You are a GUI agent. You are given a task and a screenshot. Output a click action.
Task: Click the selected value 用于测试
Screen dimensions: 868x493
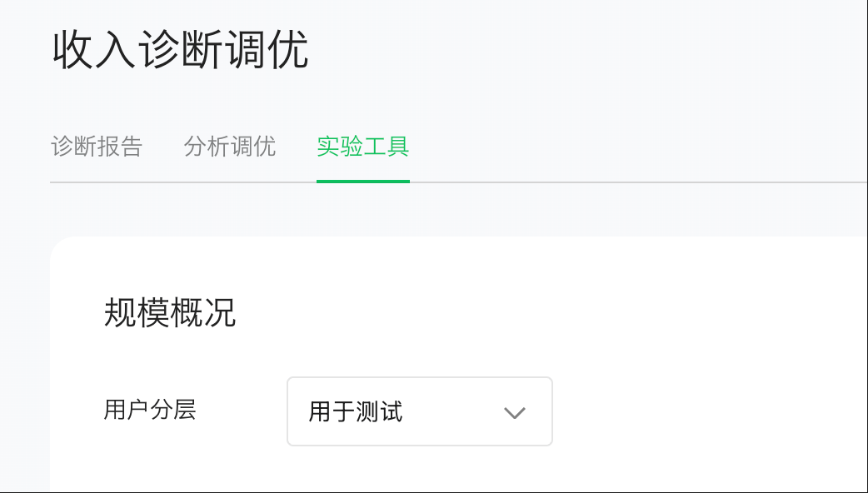tap(356, 411)
